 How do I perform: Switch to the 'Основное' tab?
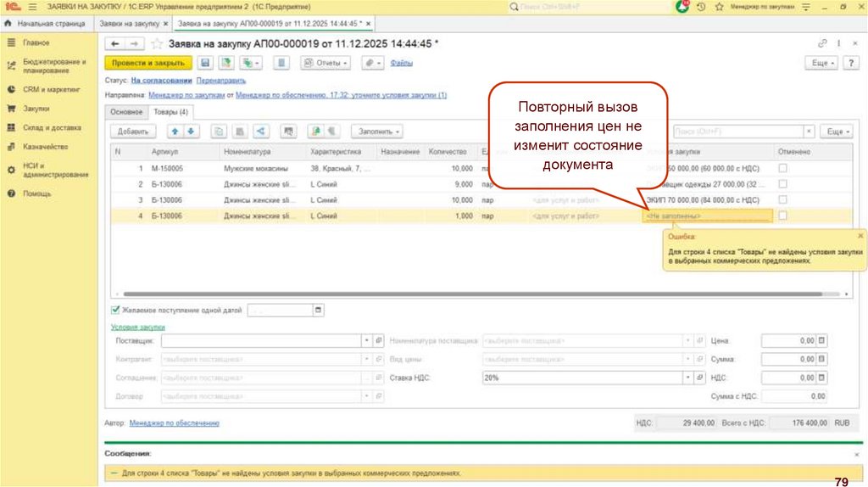click(126, 112)
